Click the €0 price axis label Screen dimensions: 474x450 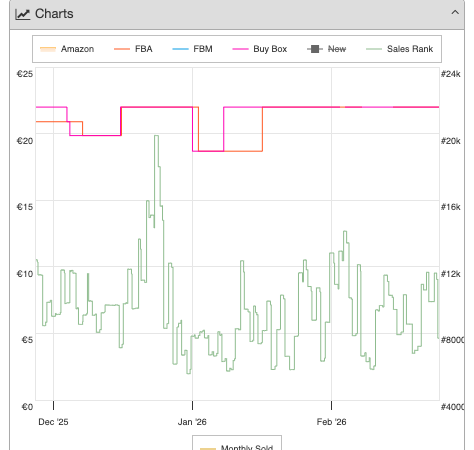tap(27, 407)
